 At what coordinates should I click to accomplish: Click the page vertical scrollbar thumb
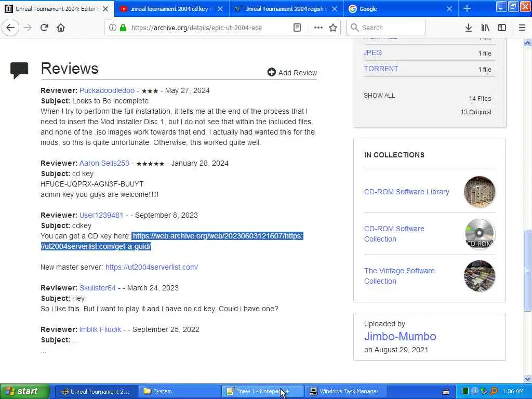[x=527, y=270]
